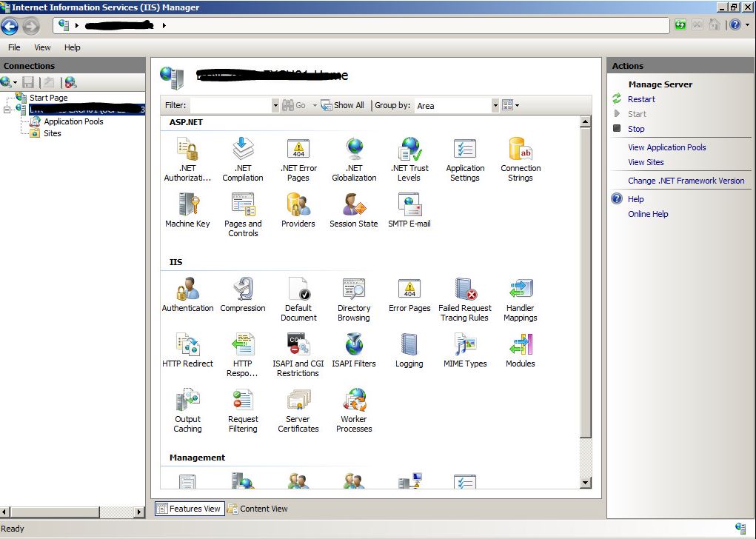Image resolution: width=756 pixels, height=539 pixels.
Task: Open Output Caching feature
Action: (187, 410)
